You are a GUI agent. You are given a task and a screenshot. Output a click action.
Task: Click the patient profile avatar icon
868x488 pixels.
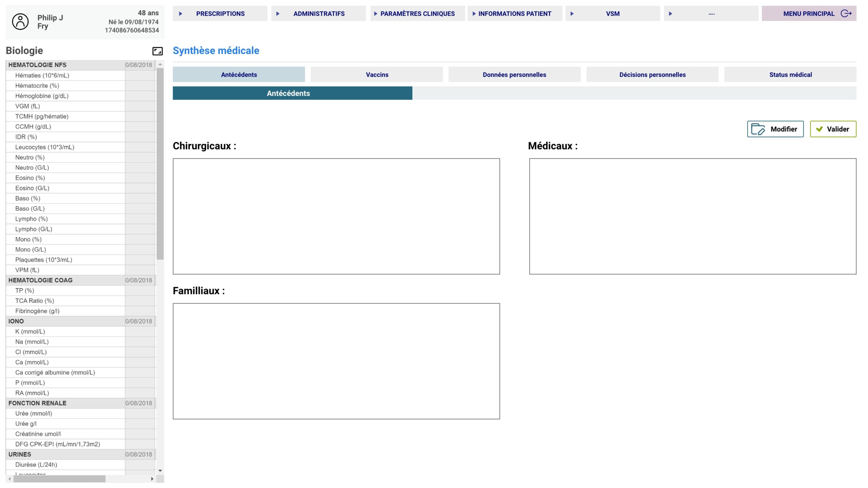click(x=20, y=22)
